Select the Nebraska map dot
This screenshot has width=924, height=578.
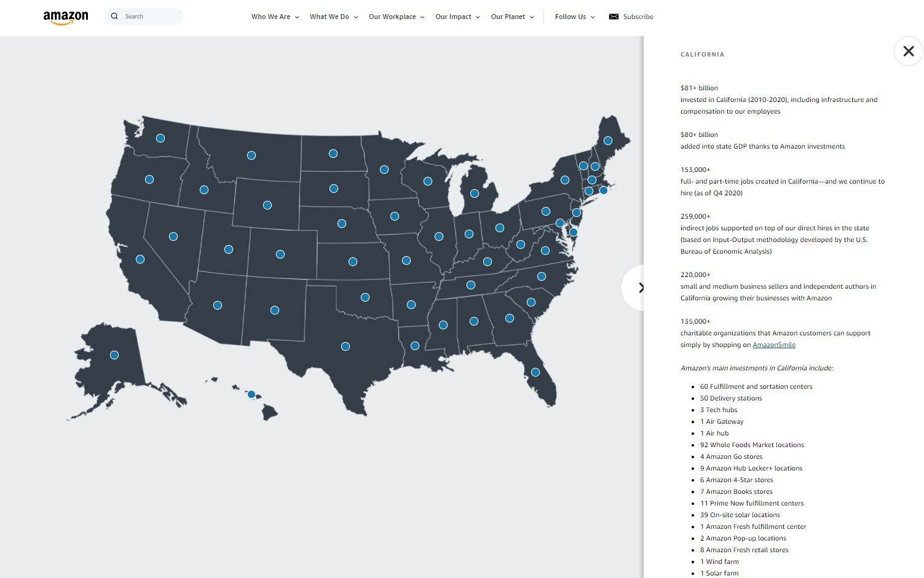pyautogui.click(x=342, y=224)
